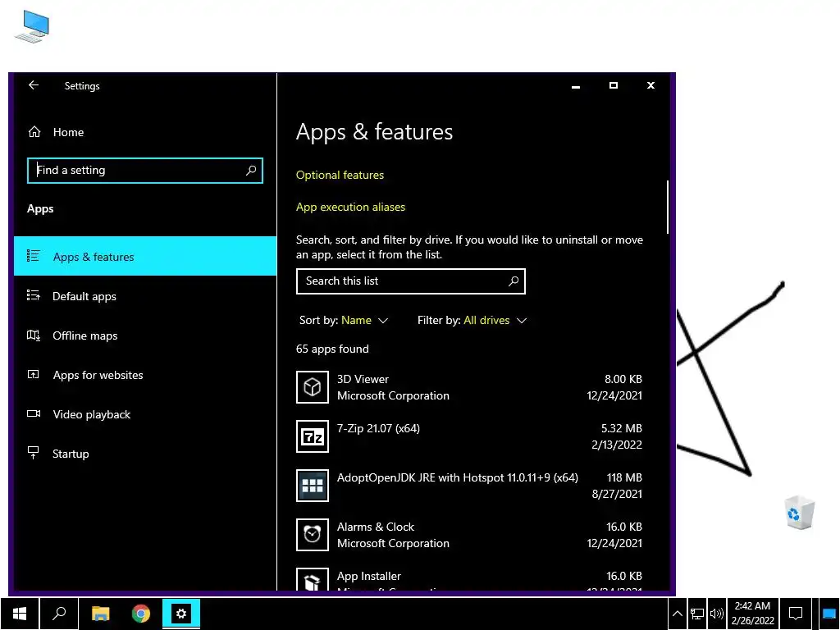Open the Startup section

click(x=144, y=454)
